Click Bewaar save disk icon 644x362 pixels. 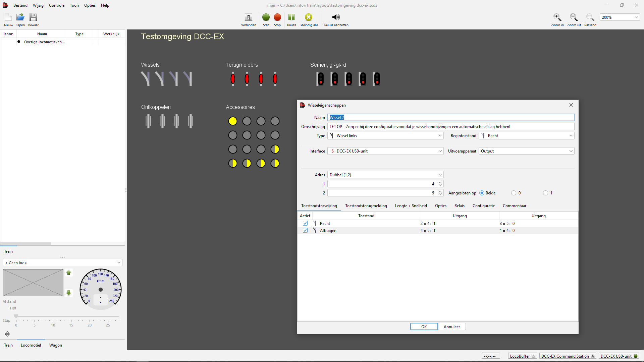point(33,17)
